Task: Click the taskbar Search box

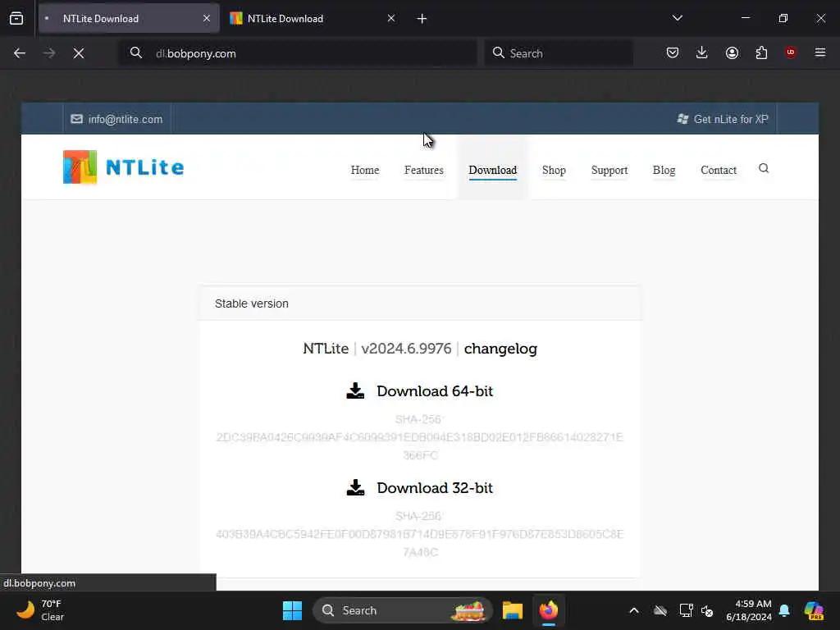Action: tap(402, 610)
